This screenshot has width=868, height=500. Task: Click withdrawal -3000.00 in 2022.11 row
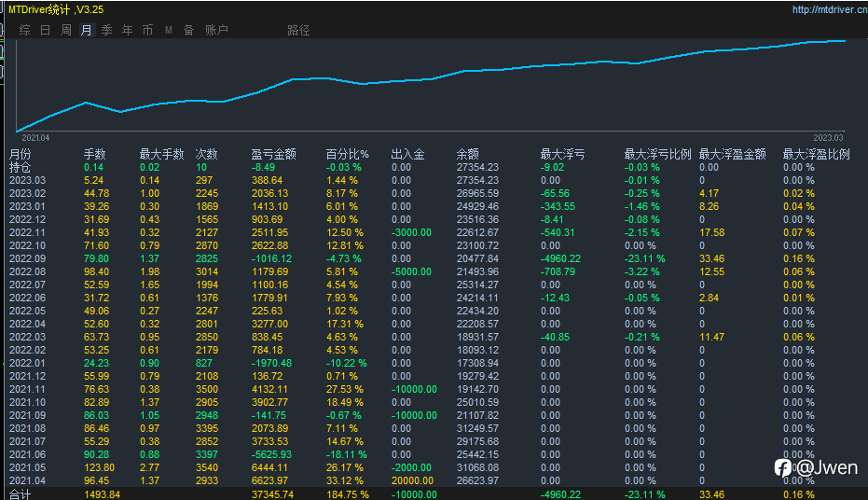[411, 232]
